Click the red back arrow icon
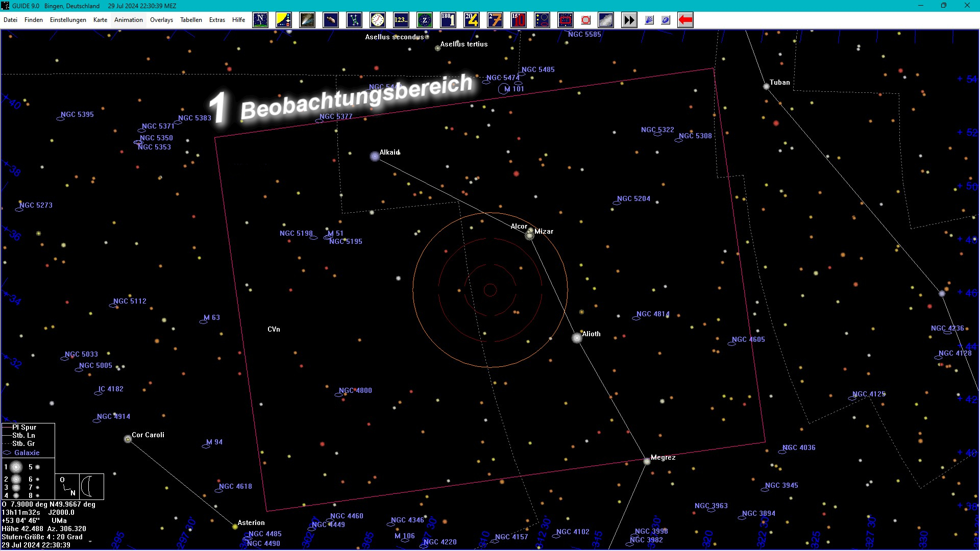 tap(685, 20)
